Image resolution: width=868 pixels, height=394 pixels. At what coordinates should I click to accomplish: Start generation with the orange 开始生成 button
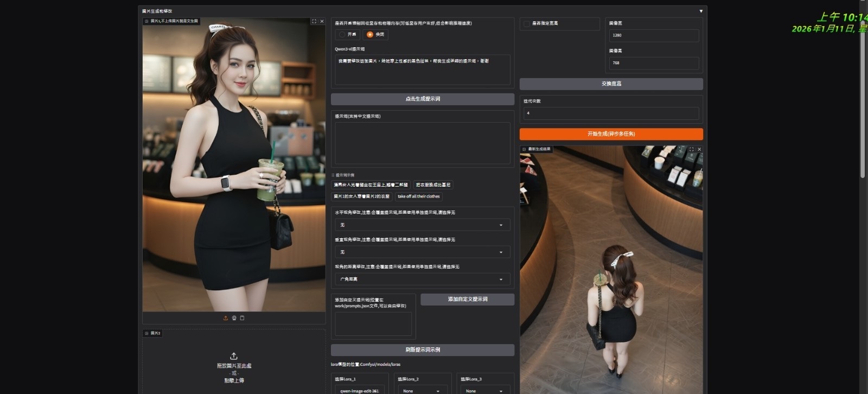click(611, 134)
